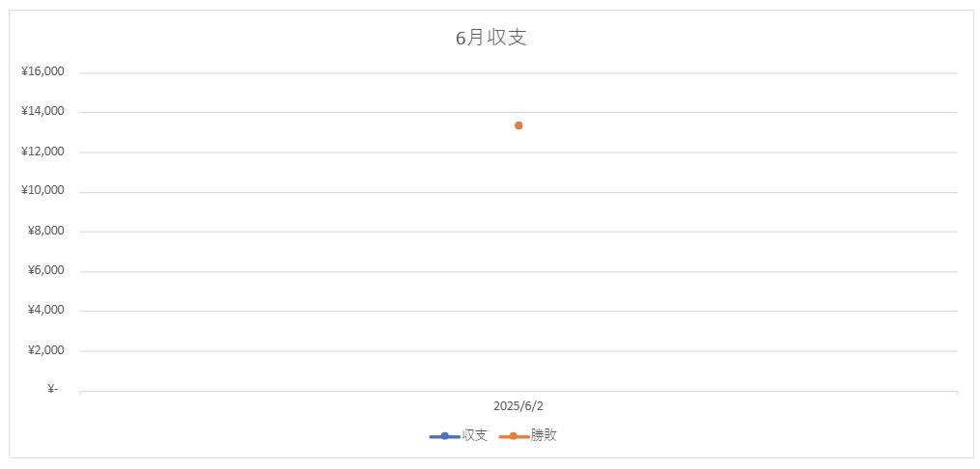The image size is (980, 469).
Task: Click the ¥2,000 axis label
Action: click(45, 349)
